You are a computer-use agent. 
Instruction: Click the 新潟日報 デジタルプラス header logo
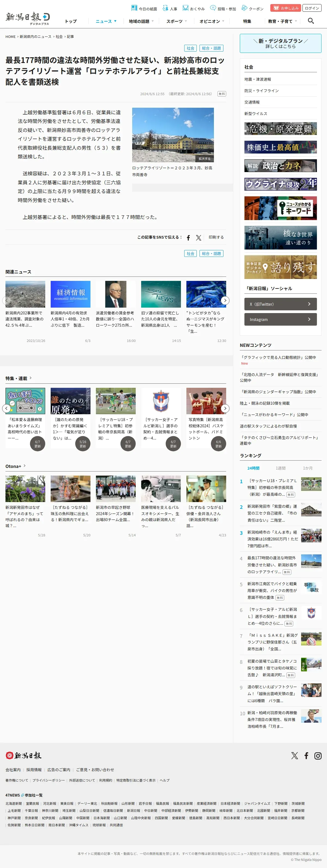click(28, 18)
